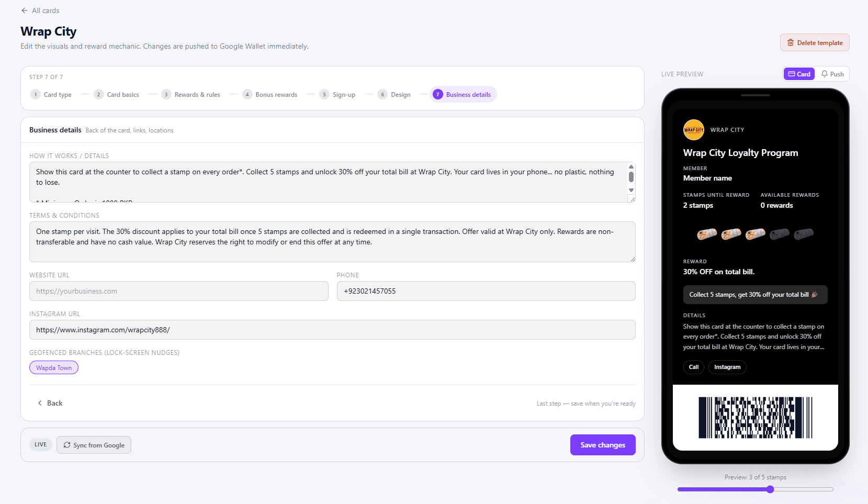Click the Instagram button in the preview
868x504 pixels.
727,367
